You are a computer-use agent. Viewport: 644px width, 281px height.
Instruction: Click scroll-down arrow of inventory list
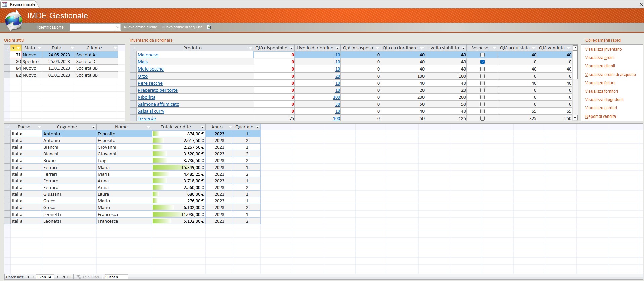[x=575, y=118]
